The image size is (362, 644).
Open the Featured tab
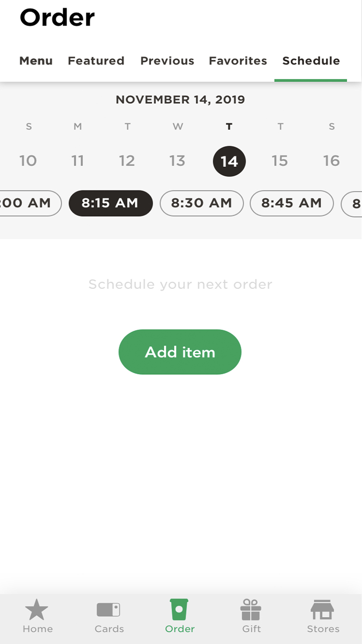coord(96,61)
